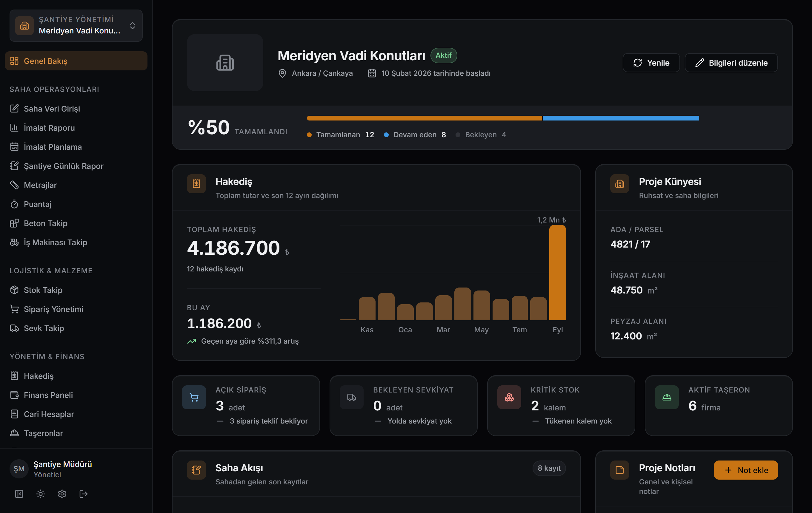Viewport: 812px width, 513px height.
Task: Click the %50 completion figure
Action: pos(209,128)
